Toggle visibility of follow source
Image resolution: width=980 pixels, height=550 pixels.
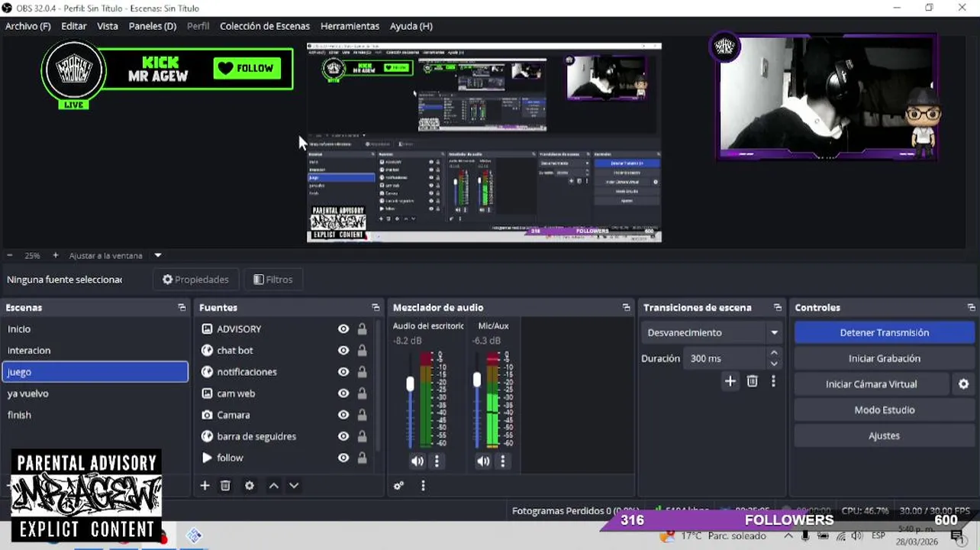(x=343, y=458)
